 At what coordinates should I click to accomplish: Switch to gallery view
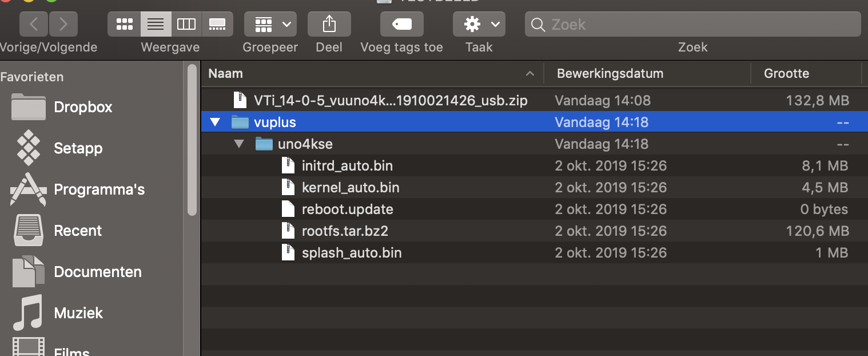(217, 24)
